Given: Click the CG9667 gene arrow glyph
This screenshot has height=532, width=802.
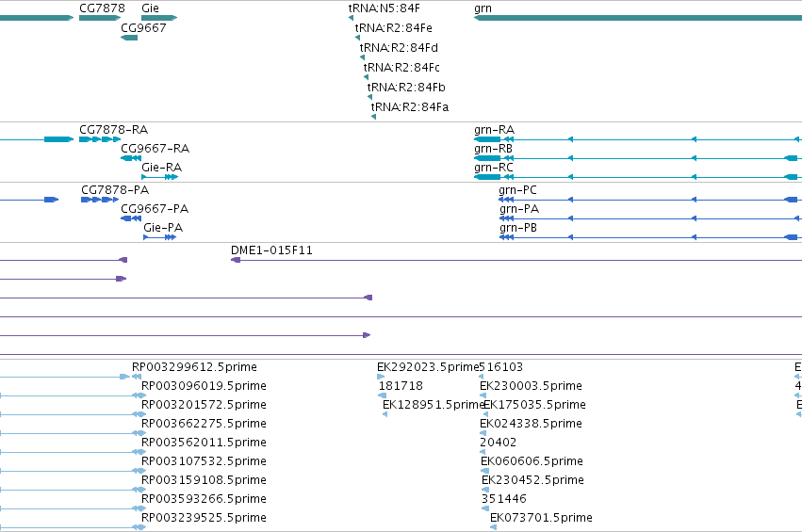Looking at the screenshot, I should (129, 38).
